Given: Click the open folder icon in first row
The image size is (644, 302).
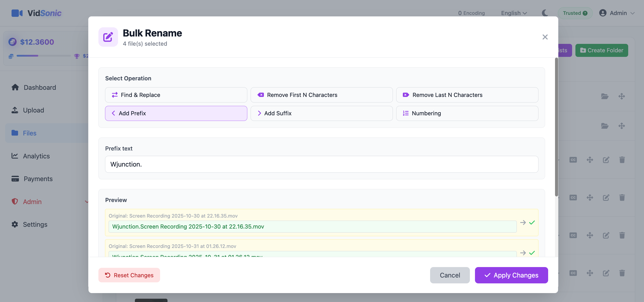Looking at the screenshot, I should [604, 96].
